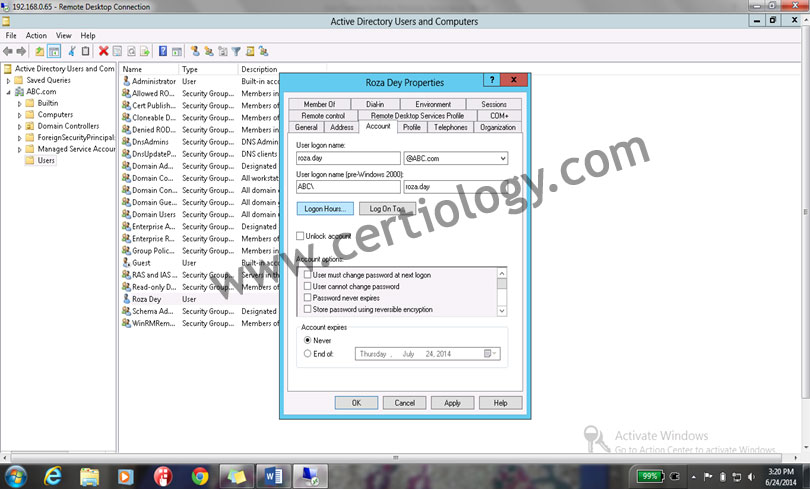810x490 pixels.
Task: Click the volume speaker tray icon
Action: point(751,477)
